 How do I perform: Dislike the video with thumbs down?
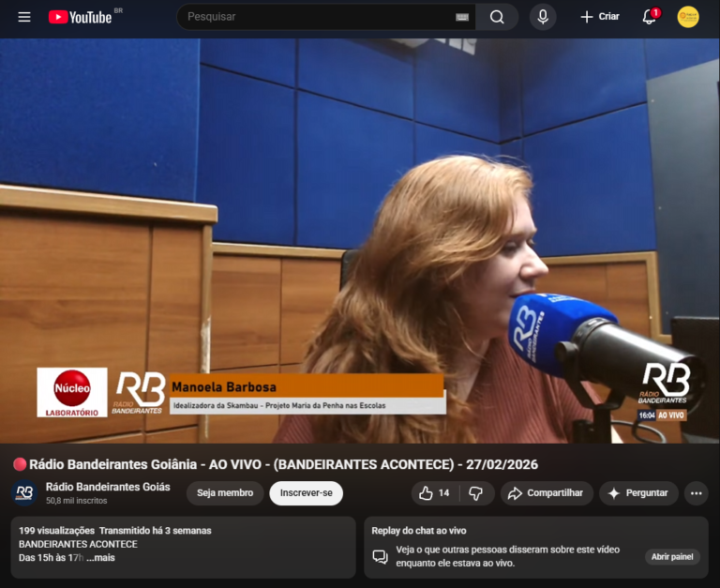[476, 493]
